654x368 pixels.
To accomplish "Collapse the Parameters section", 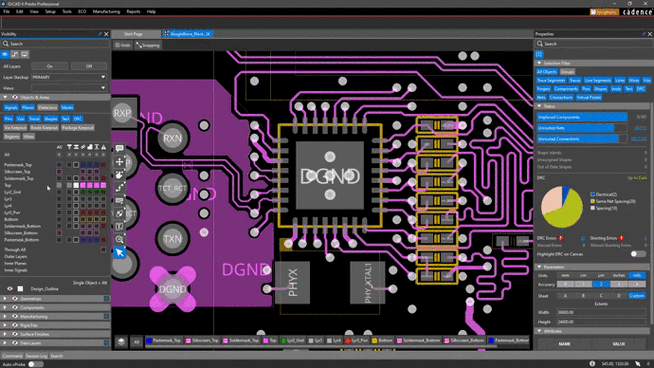I will coord(539,267).
